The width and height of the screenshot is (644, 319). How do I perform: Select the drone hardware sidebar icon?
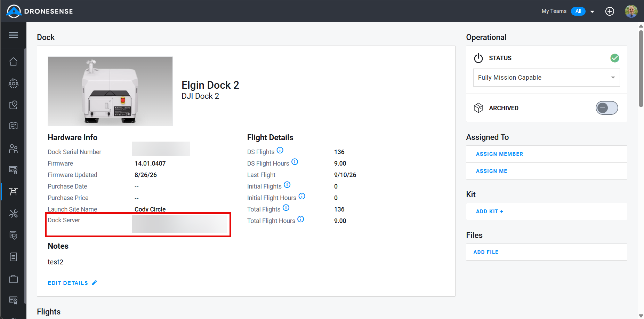pyautogui.click(x=13, y=191)
